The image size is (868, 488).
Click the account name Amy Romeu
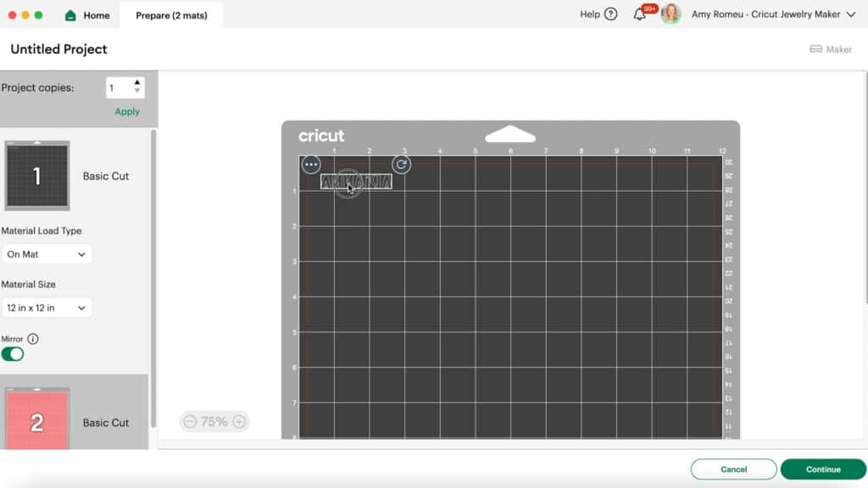[766, 14]
